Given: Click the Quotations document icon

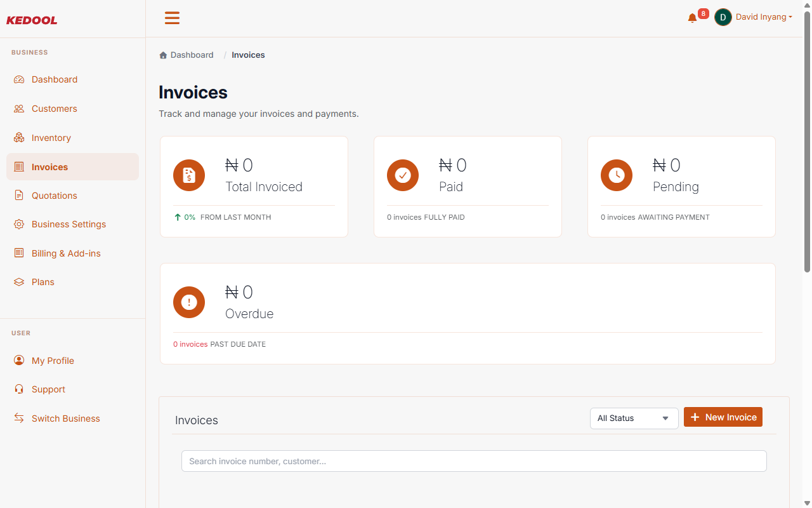Looking at the screenshot, I should (19, 196).
